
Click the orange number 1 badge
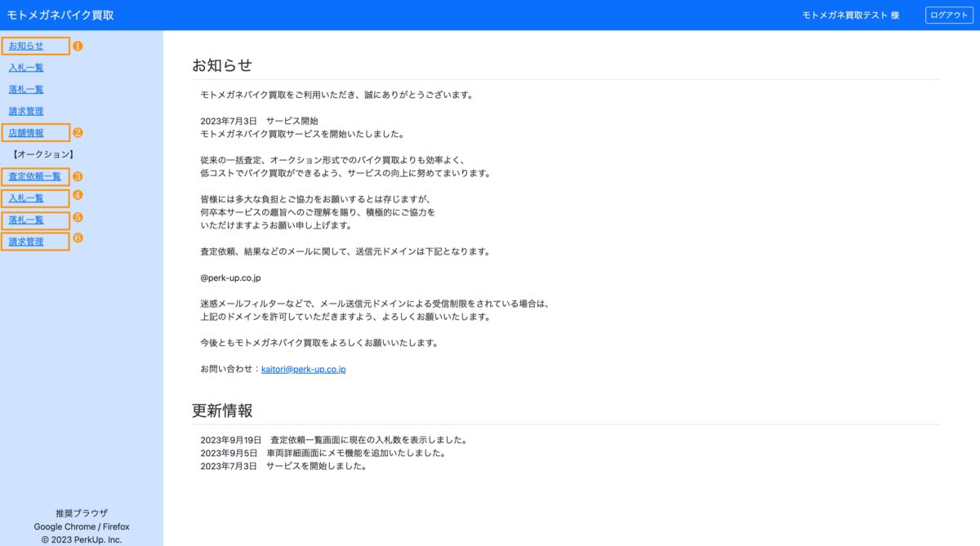point(78,47)
